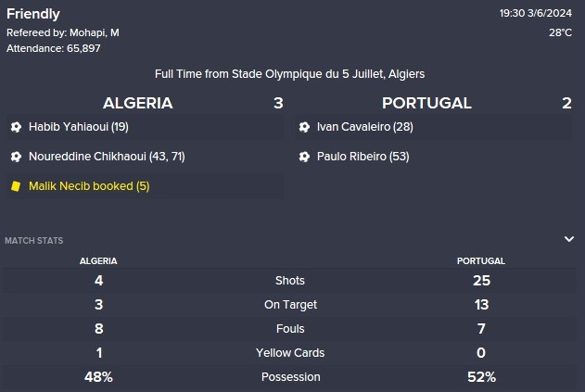The height and width of the screenshot is (392, 585).
Task: Click the goal ball icon beside Habib Yahiaoui
Action: [16, 127]
